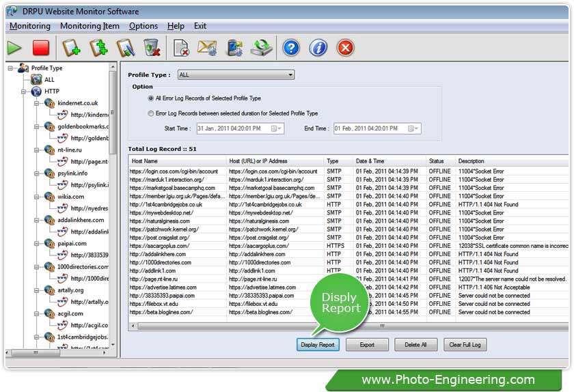Click the artally.org site icon
This screenshot has height=392, width=574.
pyautogui.click(x=49, y=290)
